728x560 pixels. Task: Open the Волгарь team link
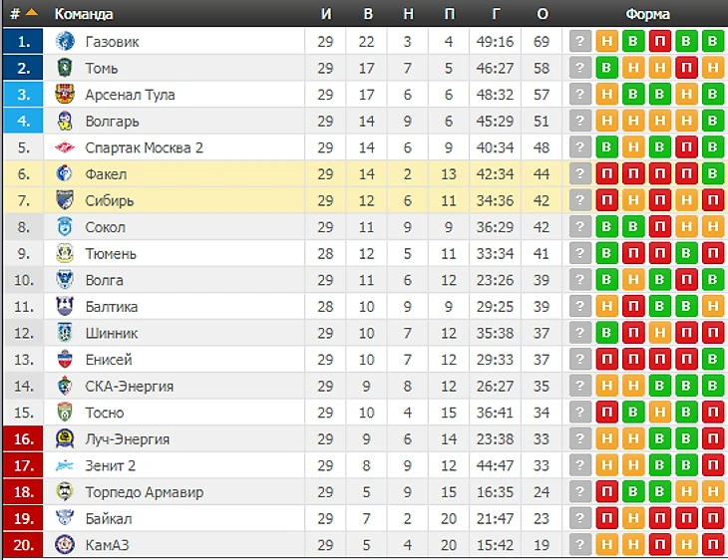click(x=112, y=122)
